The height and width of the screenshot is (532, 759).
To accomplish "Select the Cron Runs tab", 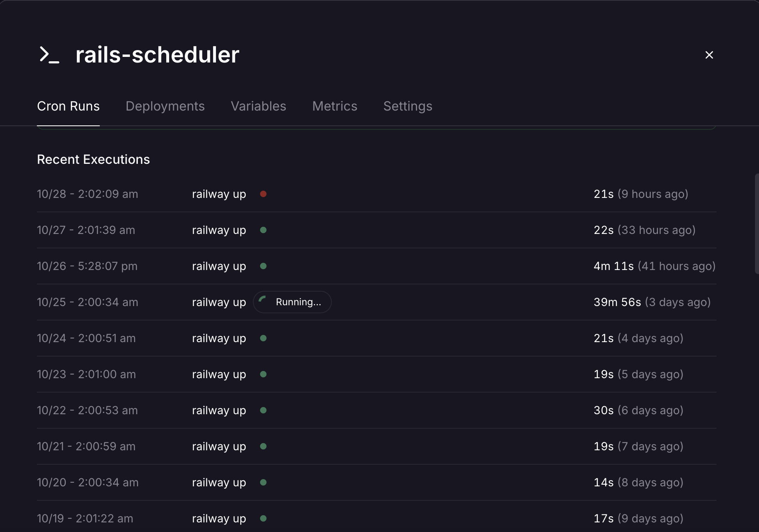I will coord(68,106).
